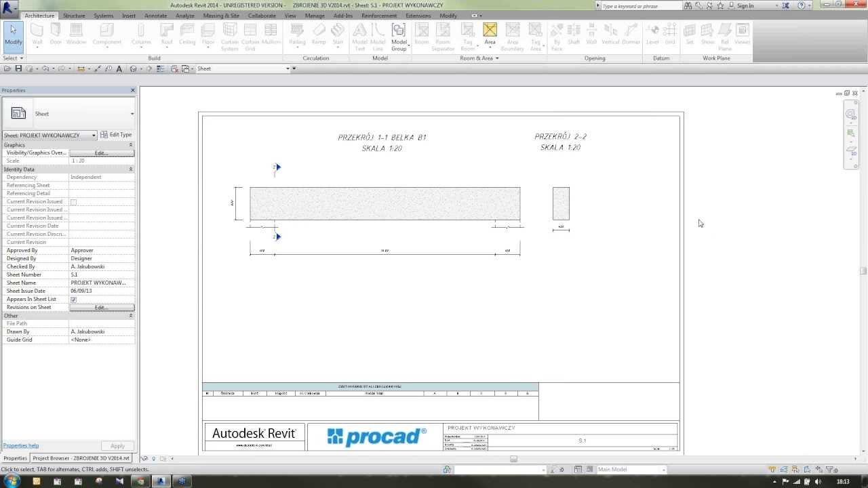Viewport: 868px width, 488px height.
Task: Click the Close Hidden Windows icon
Action: pyautogui.click(x=174, y=68)
